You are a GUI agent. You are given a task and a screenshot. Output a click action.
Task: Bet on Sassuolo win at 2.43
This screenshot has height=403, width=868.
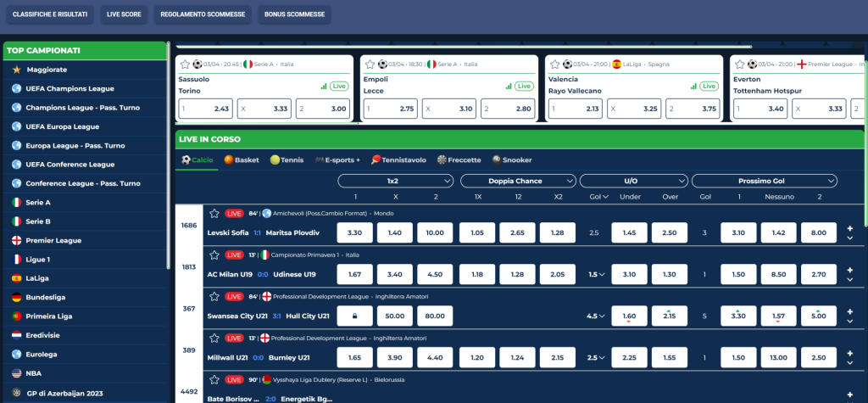pyautogui.click(x=206, y=109)
